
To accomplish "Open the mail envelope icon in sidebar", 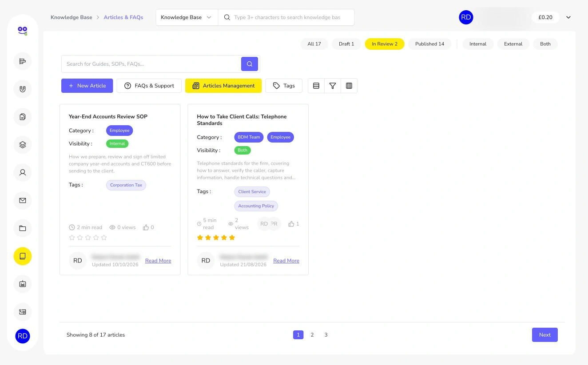I will (x=23, y=200).
